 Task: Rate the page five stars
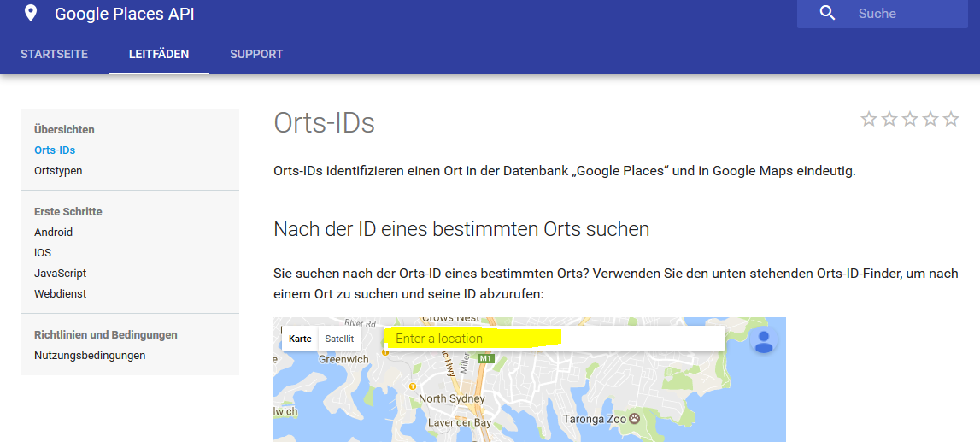951,119
